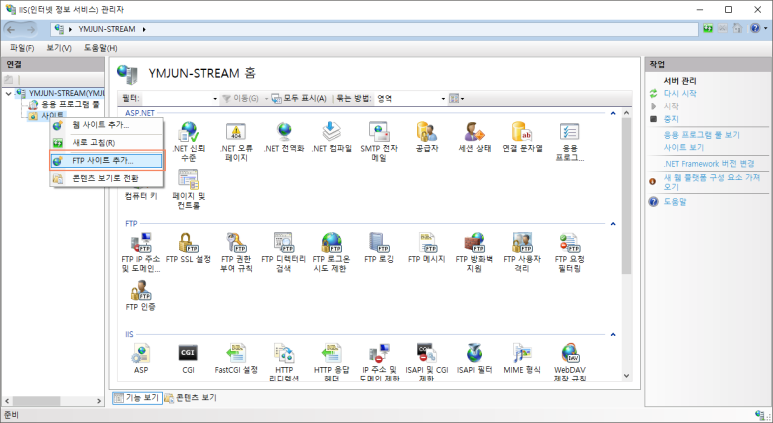
Task: Open FTP IP 주소 및 도메인 제한
Action: (x=141, y=252)
